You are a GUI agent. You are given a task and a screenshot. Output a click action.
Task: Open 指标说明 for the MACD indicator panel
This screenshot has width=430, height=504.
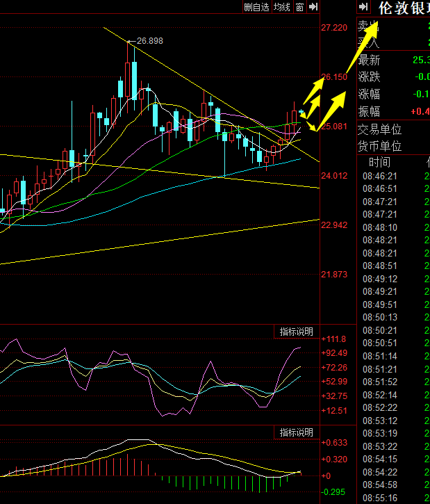click(x=296, y=432)
